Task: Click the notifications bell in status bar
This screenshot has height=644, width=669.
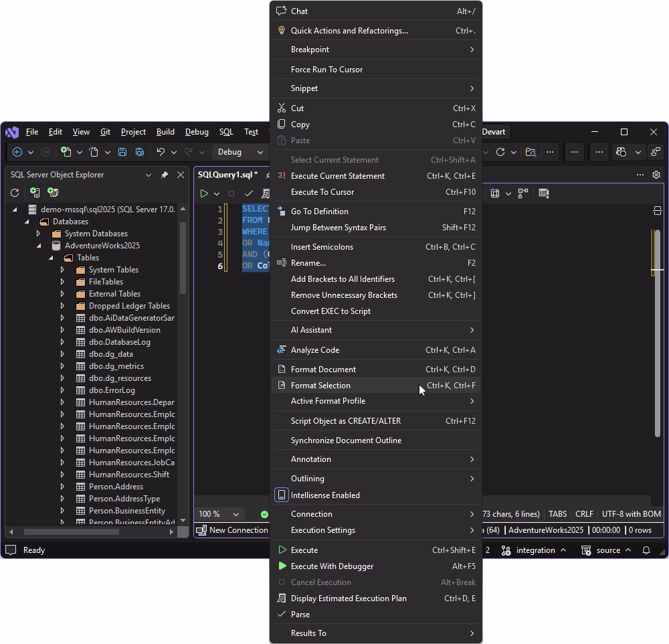Action: [x=646, y=550]
